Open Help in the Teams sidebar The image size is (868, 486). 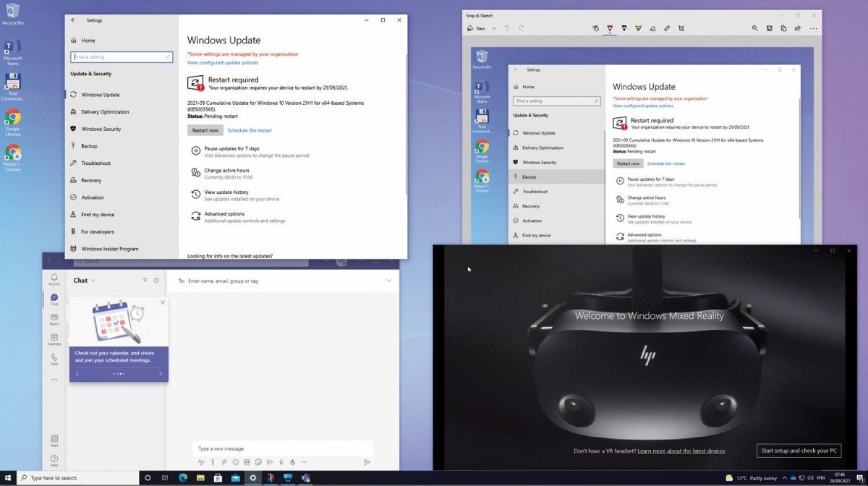point(54,461)
